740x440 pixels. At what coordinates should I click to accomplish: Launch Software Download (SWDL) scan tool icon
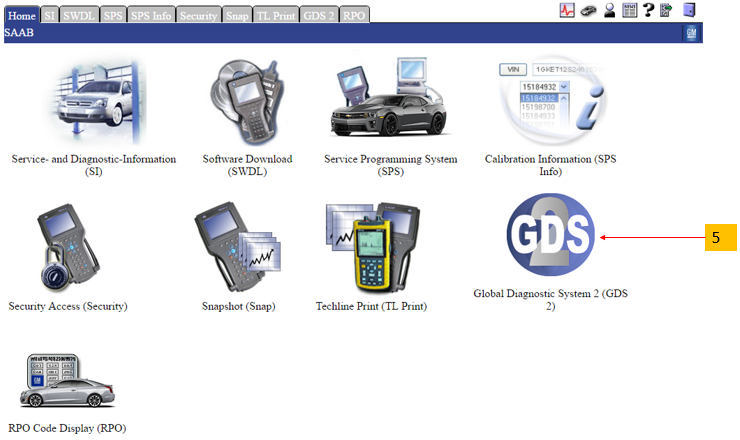coord(247,100)
